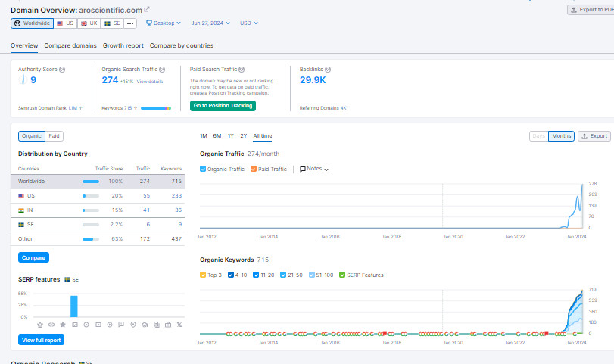Click the Authority Score info icon
The height and width of the screenshot is (364, 614).
(x=62, y=70)
